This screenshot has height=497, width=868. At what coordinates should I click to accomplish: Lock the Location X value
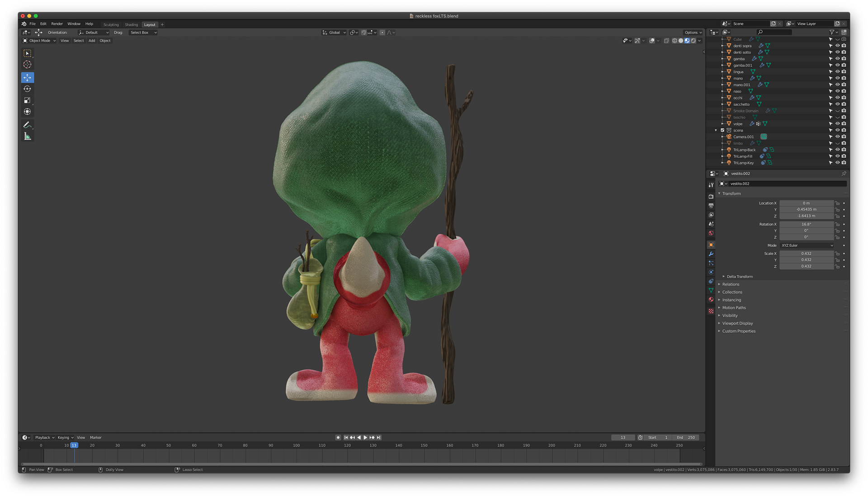[x=837, y=204]
